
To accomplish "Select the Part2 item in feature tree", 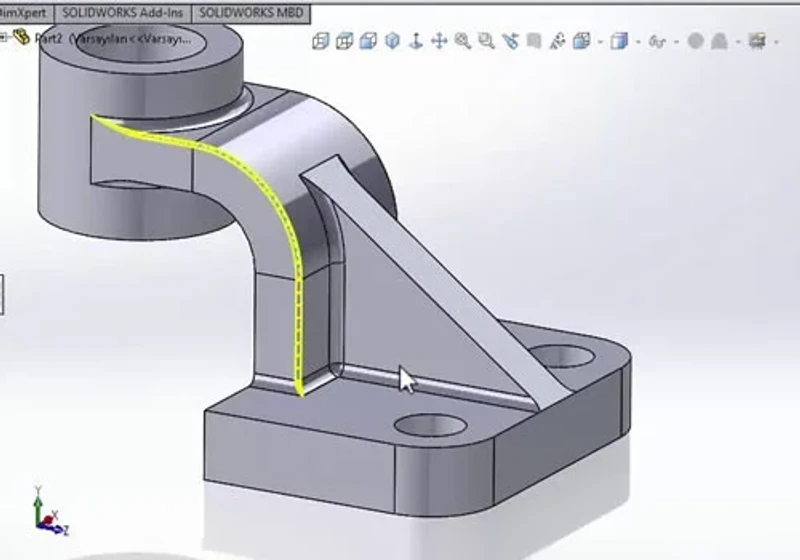I will click(x=113, y=38).
